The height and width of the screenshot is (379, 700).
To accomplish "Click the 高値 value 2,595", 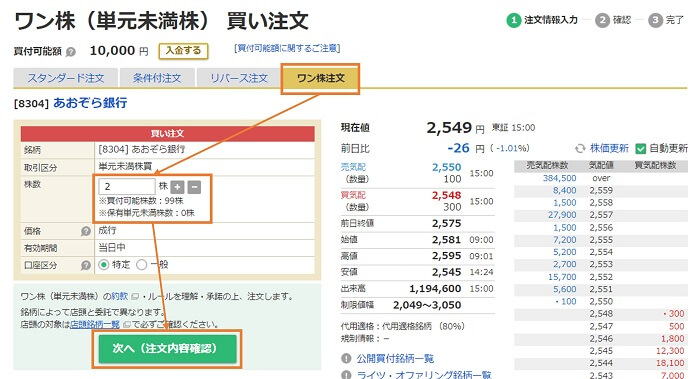I will pos(446,256).
